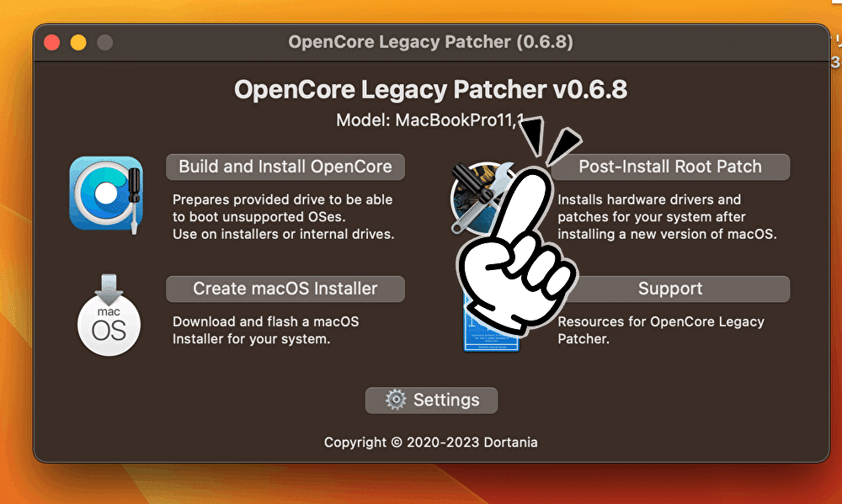Click the Model: MacBookPro11,1 label
The image size is (842, 504).
click(430, 120)
